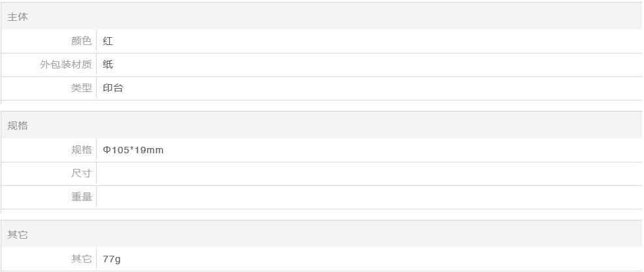Click the gray 其它 section header
The image size is (644, 272).
pyautogui.click(x=18, y=235)
